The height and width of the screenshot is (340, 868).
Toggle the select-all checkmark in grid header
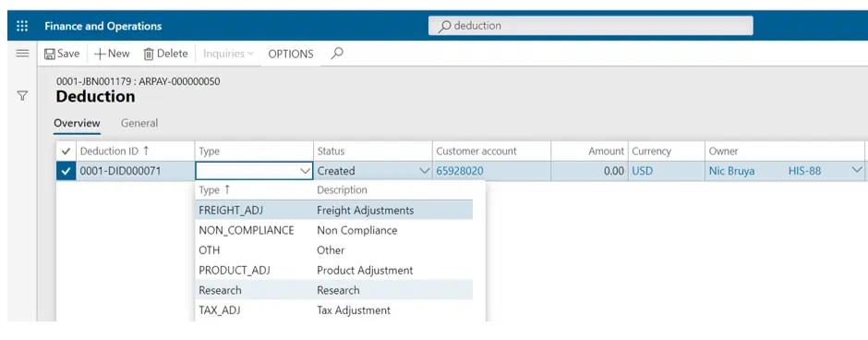[66, 152]
